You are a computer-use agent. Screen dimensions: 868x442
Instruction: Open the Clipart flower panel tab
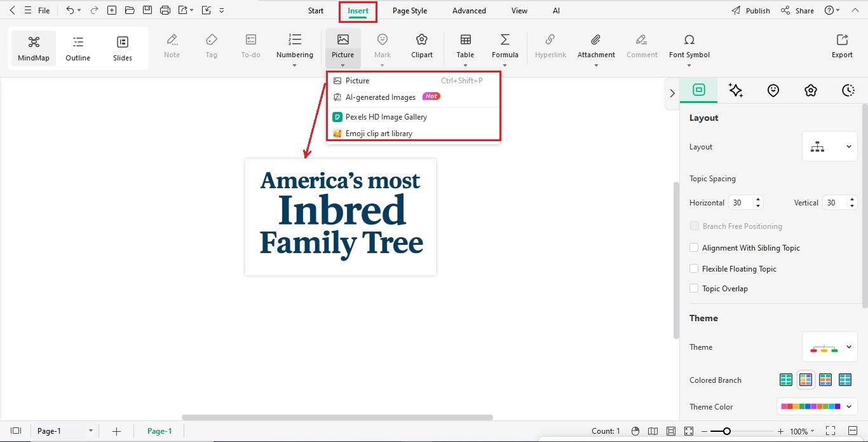point(811,90)
